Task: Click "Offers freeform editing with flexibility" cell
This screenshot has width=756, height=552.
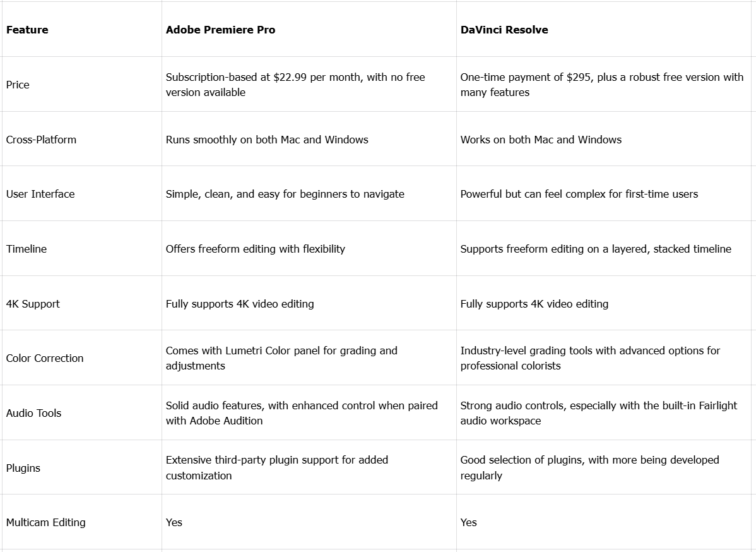Action: (x=255, y=249)
